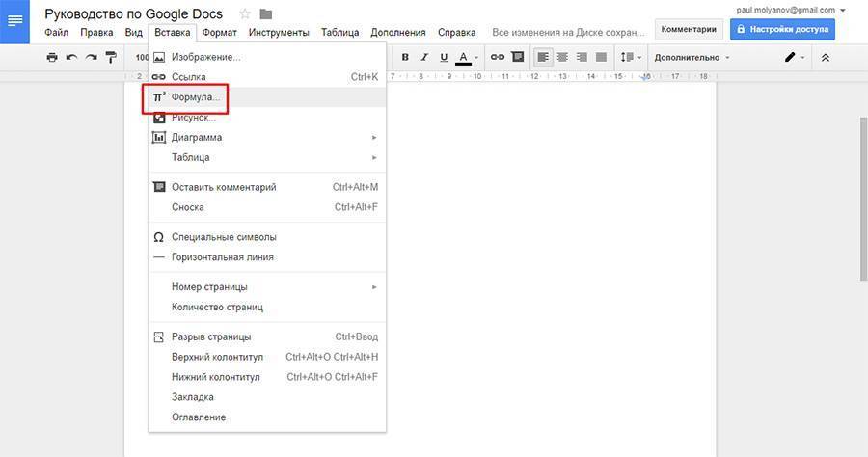The image size is (868, 457).
Task: Click the Комментарии button
Action: (689, 29)
